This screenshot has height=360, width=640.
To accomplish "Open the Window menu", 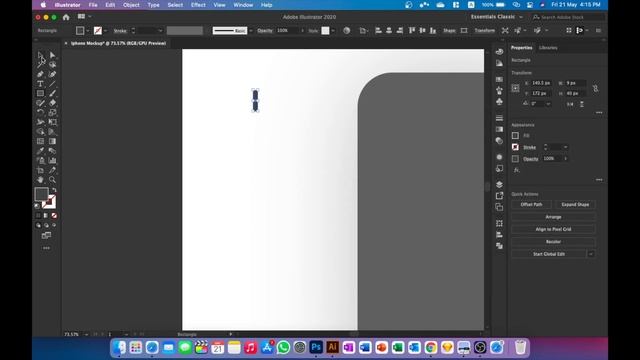I will coord(243,5).
